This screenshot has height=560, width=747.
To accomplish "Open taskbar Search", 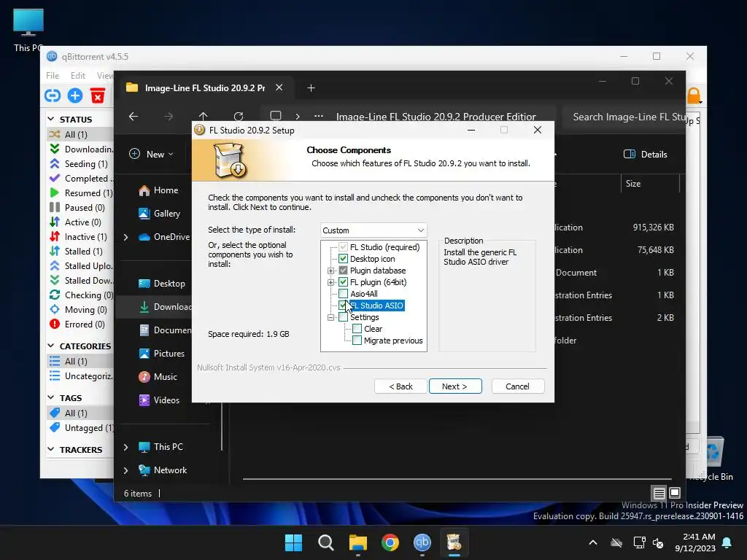I will coord(326,542).
